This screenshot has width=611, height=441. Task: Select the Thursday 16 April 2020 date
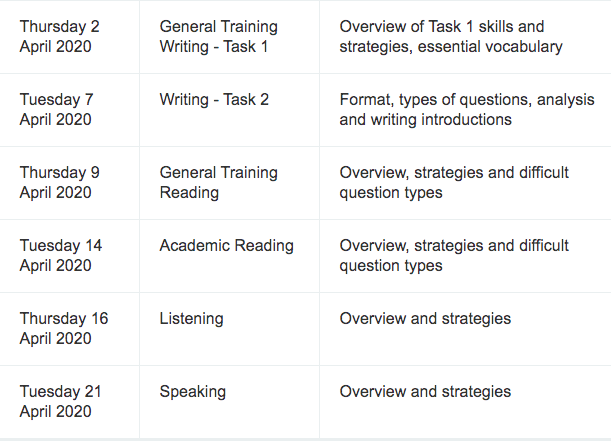pos(64,328)
